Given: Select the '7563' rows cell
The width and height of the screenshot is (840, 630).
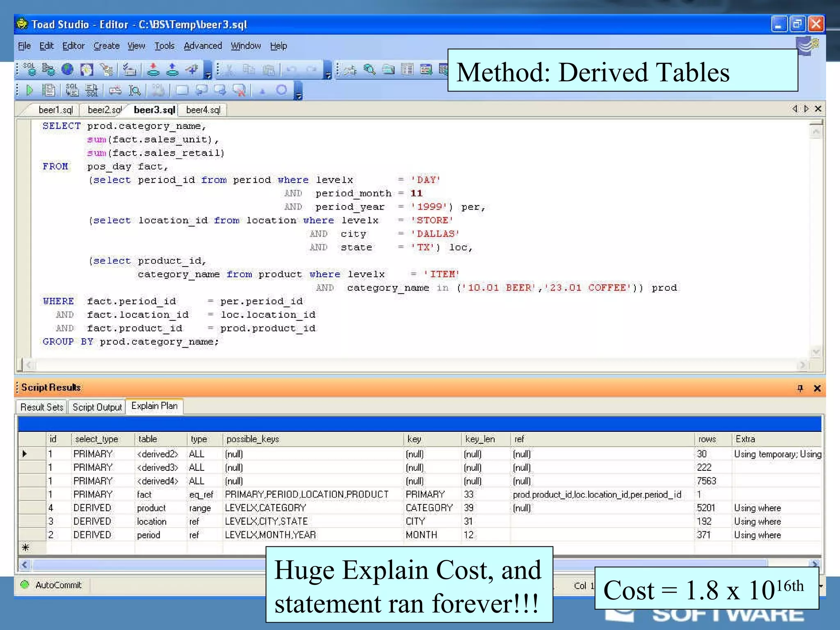Looking at the screenshot, I should [713, 481].
